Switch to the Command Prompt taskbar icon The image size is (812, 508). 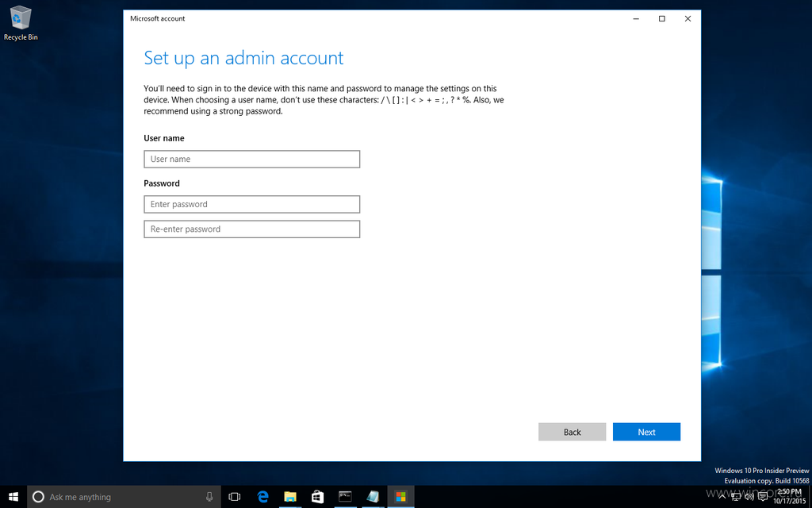pos(346,497)
